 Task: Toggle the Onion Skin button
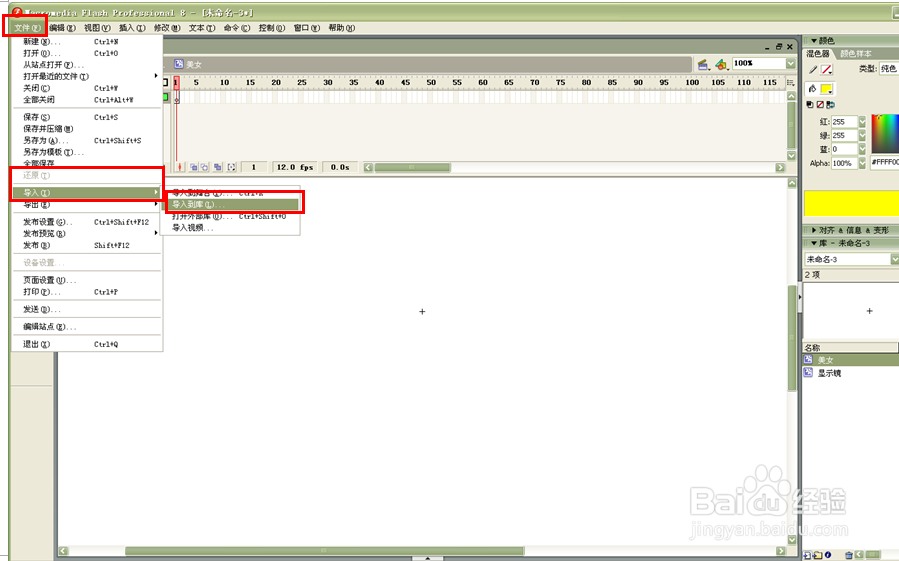click(194, 167)
